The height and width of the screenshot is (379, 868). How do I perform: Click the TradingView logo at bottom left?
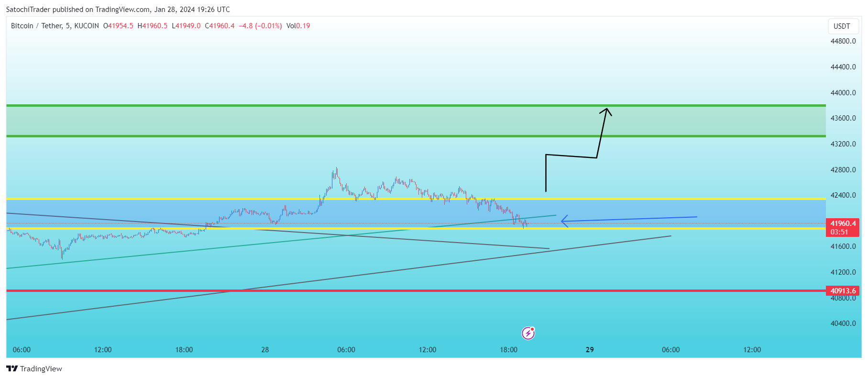pyautogui.click(x=34, y=368)
